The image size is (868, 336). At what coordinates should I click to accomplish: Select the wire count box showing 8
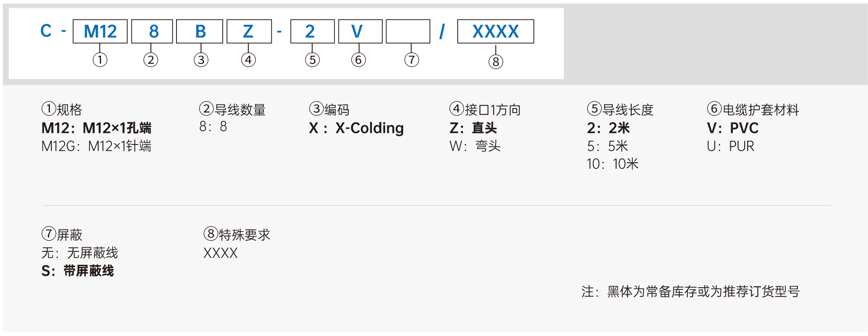[x=152, y=31]
